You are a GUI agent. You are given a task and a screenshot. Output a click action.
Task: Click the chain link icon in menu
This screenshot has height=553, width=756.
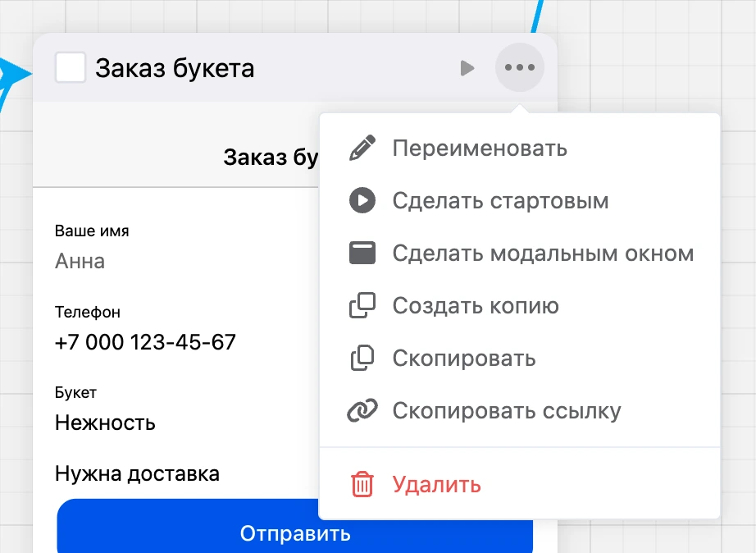coord(362,411)
